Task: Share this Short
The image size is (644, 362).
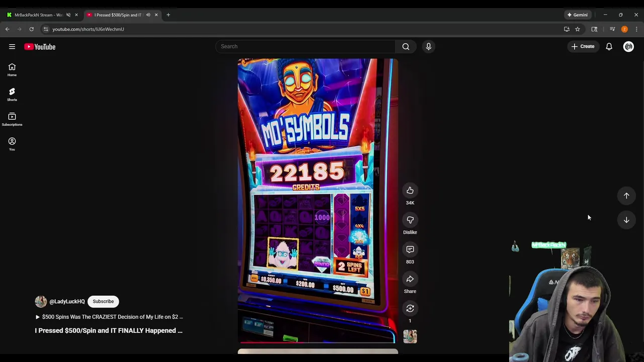Action: [410, 279]
